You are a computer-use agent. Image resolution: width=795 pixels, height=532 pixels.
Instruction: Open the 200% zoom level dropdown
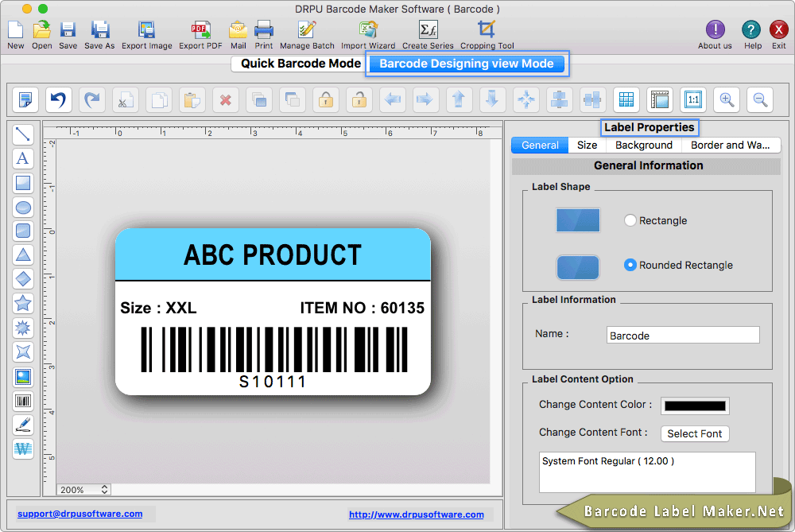click(83, 489)
